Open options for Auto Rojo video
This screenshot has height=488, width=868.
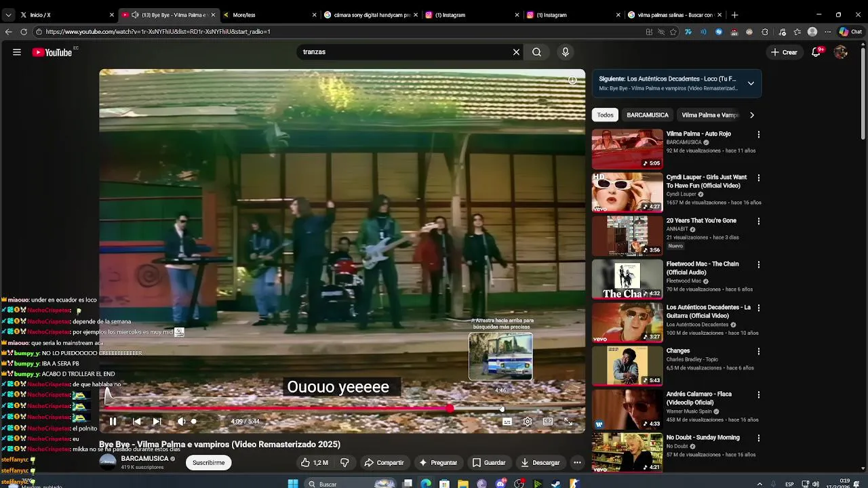759,135
